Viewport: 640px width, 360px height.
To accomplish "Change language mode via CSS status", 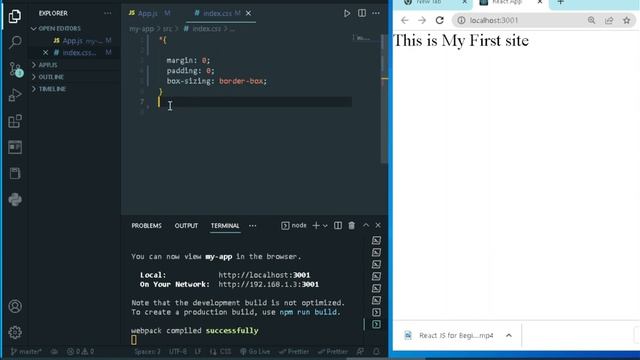I will coord(221,351).
